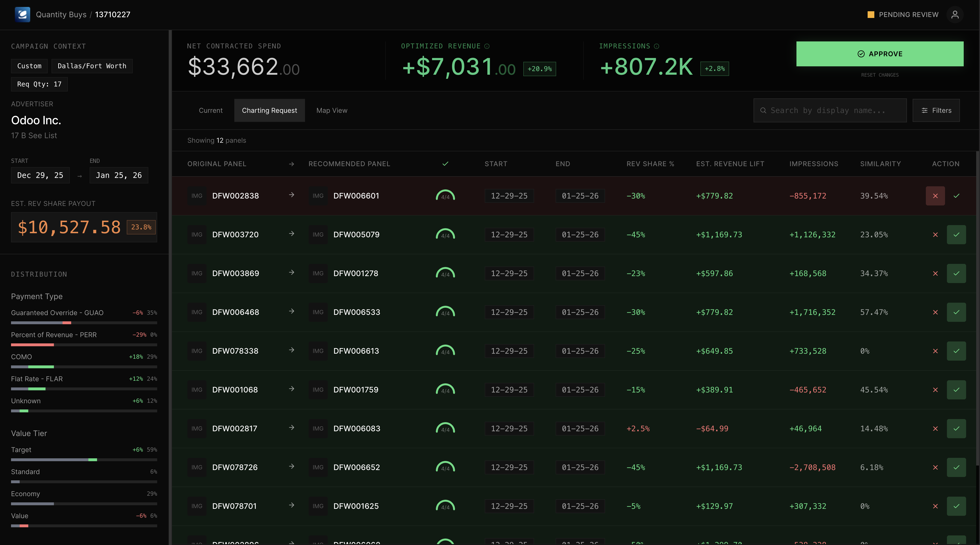Switch to the Current tab

click(210, 110)
